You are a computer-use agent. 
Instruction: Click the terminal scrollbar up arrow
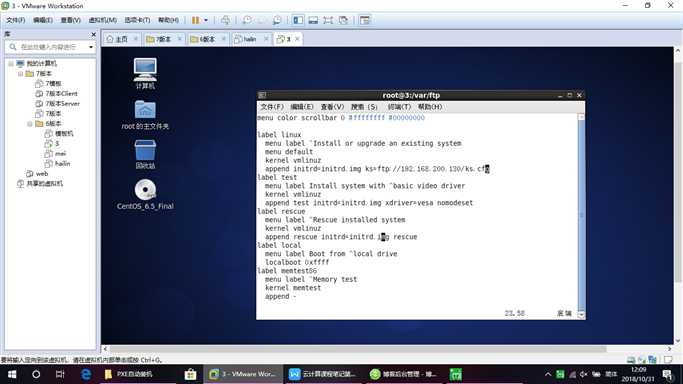[x=581, y=117]
